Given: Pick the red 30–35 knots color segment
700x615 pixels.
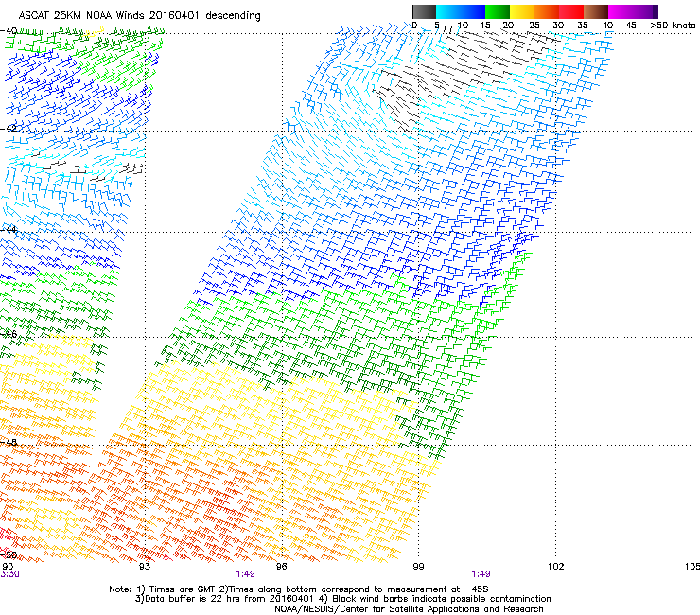Looking at the screenshot, I should click(x=571, y=11).
